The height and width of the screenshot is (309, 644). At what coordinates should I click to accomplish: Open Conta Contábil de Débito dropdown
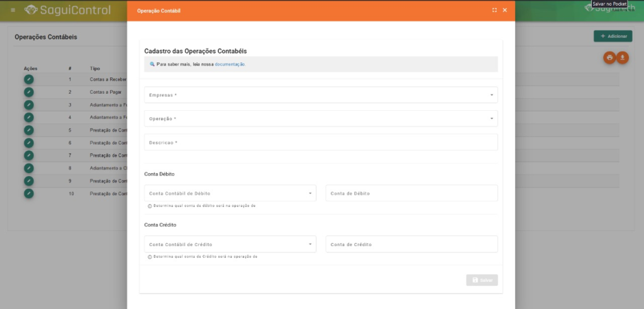230,193
